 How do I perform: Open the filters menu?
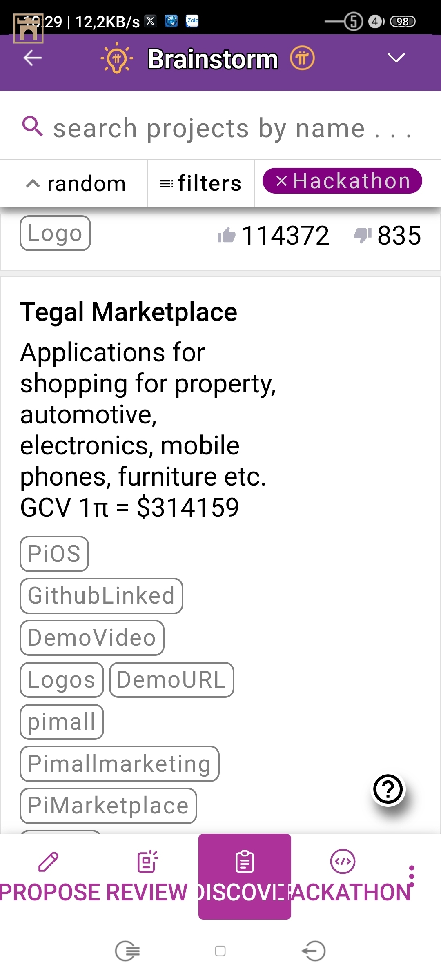click(x=201, y=183)
